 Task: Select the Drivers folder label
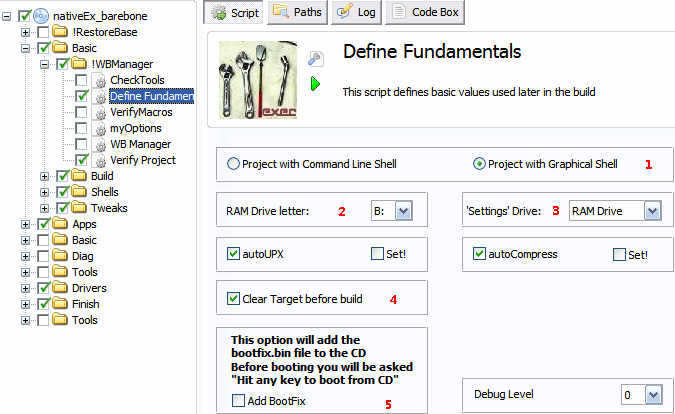[89, 288]
